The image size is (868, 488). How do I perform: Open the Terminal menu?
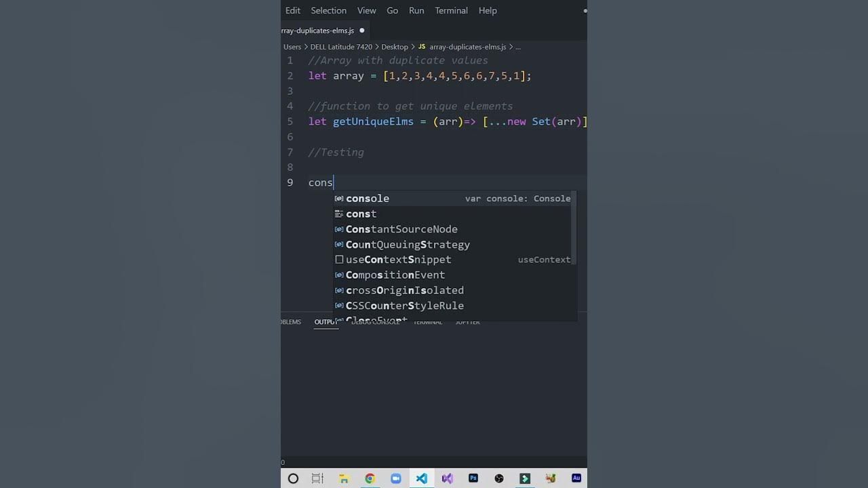pyautogui.click(x=452, y=10)
